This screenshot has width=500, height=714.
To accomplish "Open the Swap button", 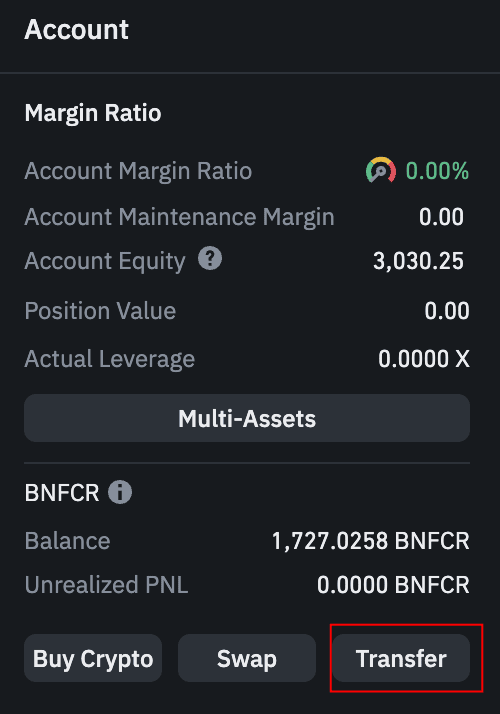I will 247,658.
